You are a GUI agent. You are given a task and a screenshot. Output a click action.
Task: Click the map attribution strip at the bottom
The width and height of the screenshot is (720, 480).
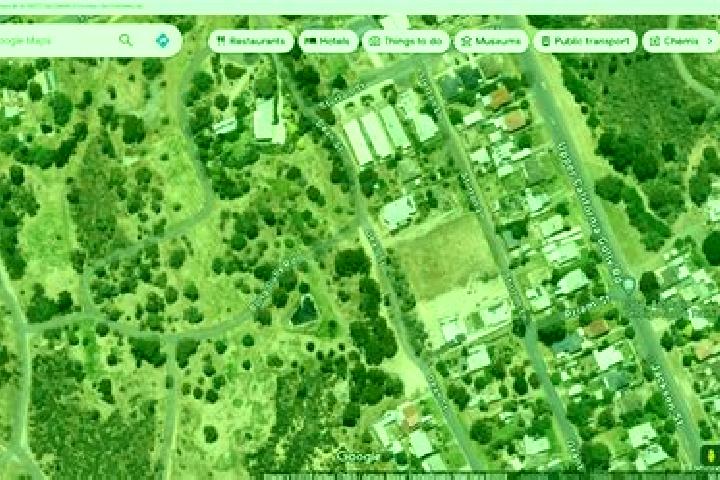[x=491, y=477]
